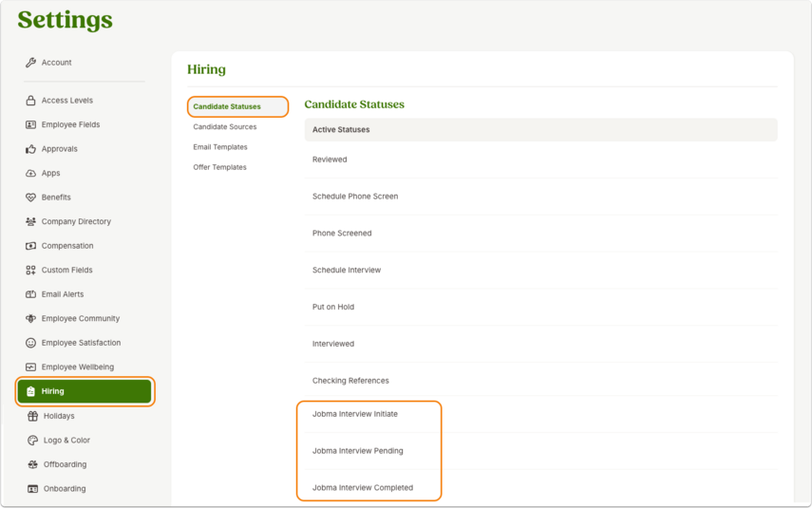812x508 pixels.
Task: Click the Compensation money icon
Action: click(x=30, y=246)
